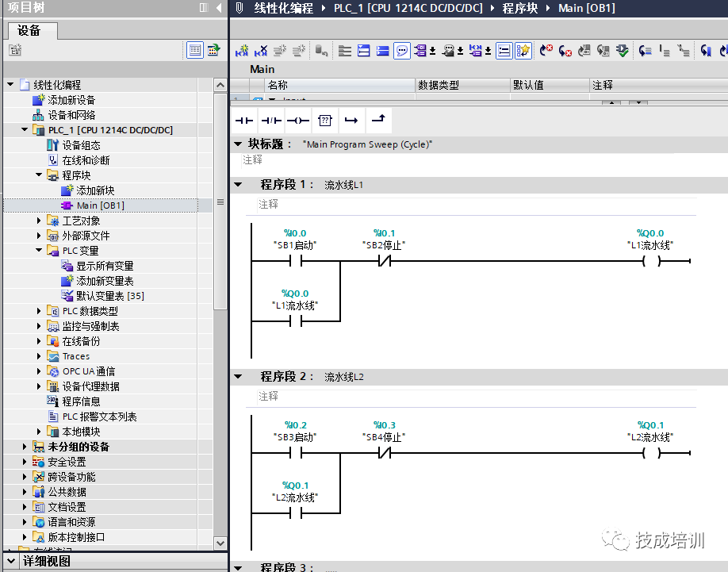Select the SB2停止 contact %I0.1
Screen dimensions: 728x572
pos(384,261)
